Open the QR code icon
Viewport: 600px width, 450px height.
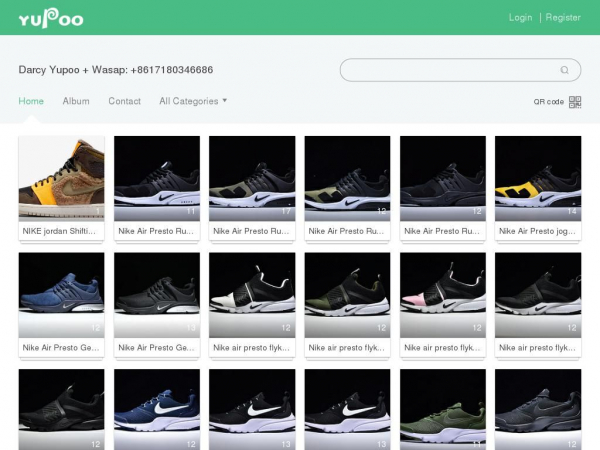click(575, 102)
